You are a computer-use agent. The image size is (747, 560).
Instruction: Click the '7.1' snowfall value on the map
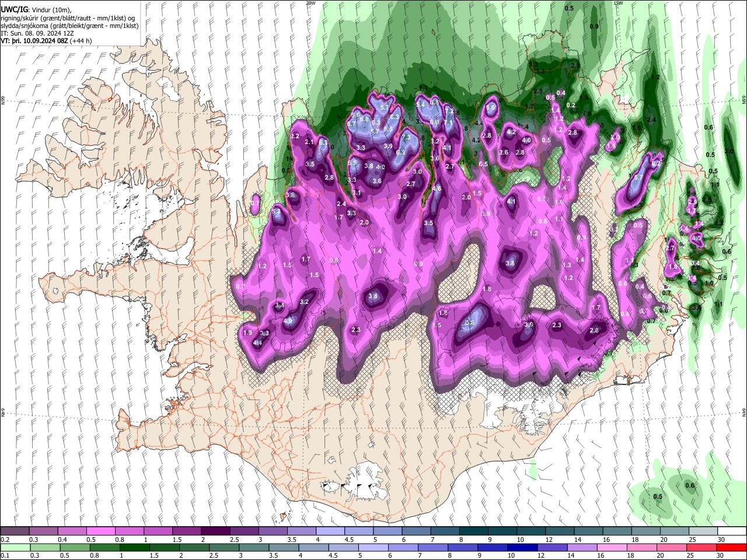[448, 123]
